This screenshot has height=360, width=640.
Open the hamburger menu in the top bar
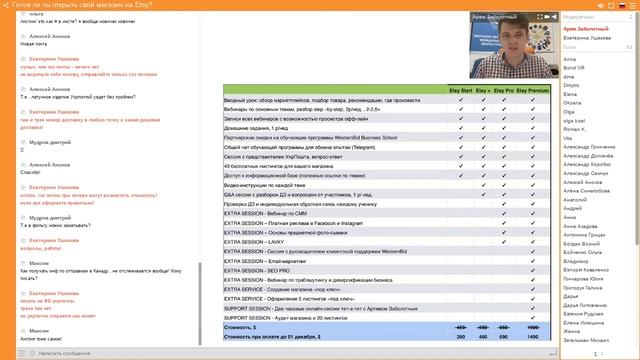pyautogui.click(x=633, y=5)
